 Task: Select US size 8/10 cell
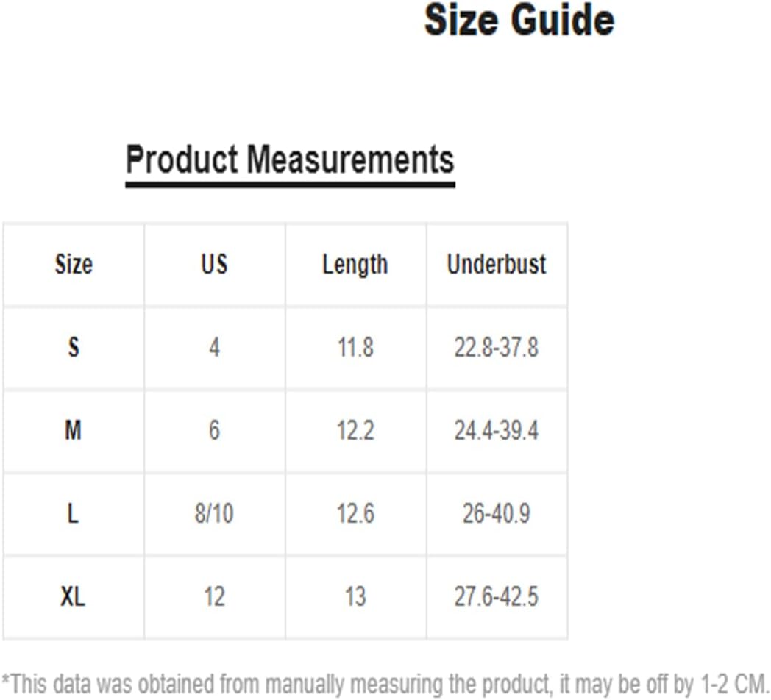[214, 514]
